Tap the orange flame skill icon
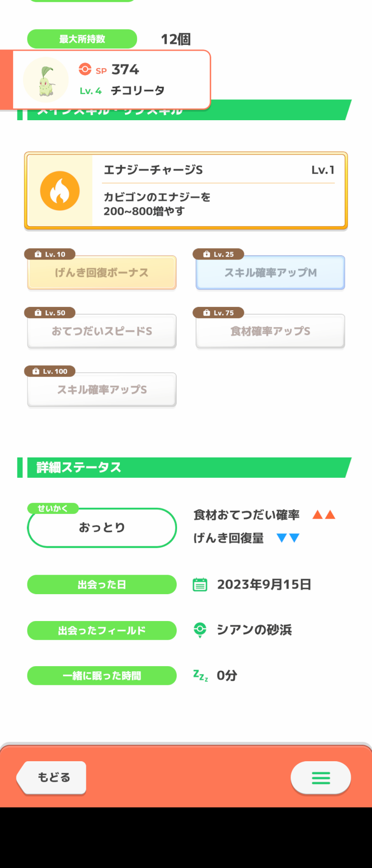Viewport: 372px width, 868px height. pos(60,191)
